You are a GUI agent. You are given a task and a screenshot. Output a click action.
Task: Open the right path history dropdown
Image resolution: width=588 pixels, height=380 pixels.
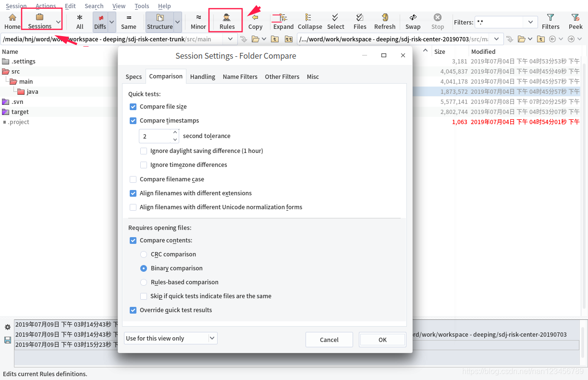click(x=497, y=39)
